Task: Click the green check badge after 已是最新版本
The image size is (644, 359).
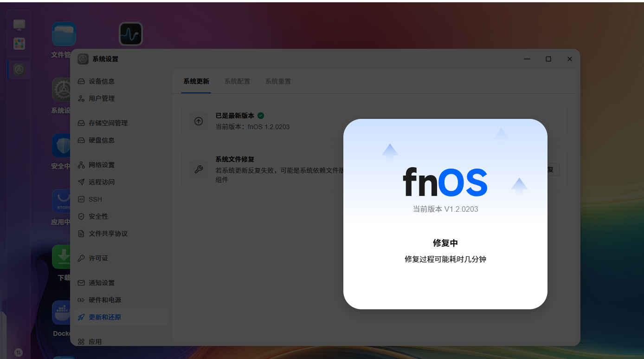Action: tap(261, 115)
